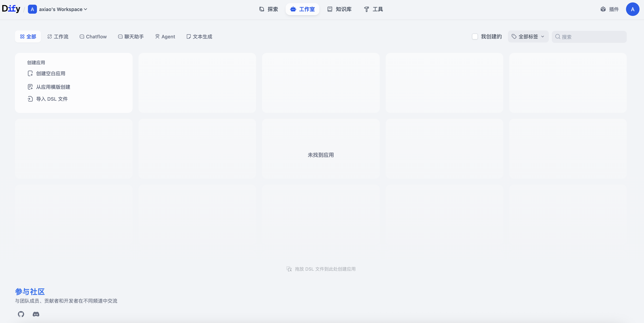Go to the 探索 navigation item
This screenshot has height=323, width=644.
coord(269,9)
